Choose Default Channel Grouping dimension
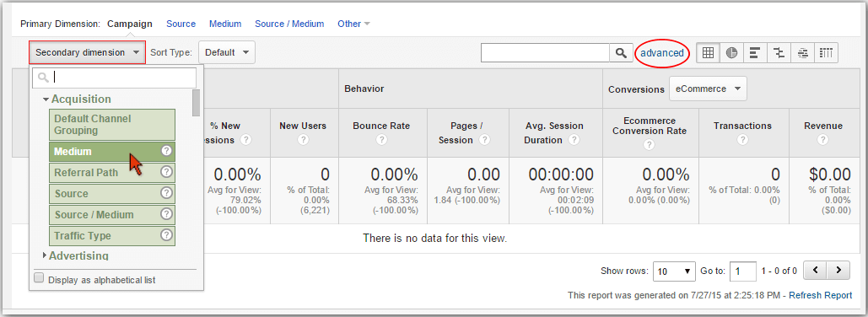868x317 pixels. pyautogui.click(x=112, y=125)
